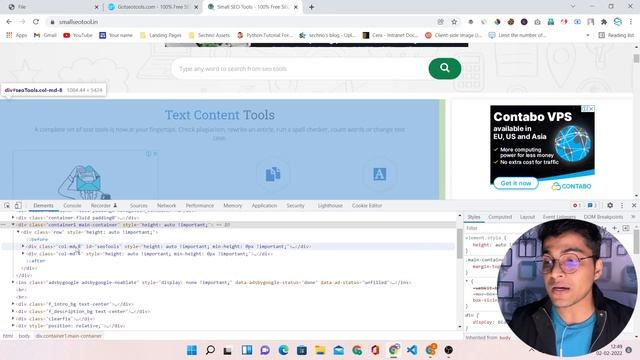Open the DevTools Recorder tab
640x360 pixels.
click(104, 206)
